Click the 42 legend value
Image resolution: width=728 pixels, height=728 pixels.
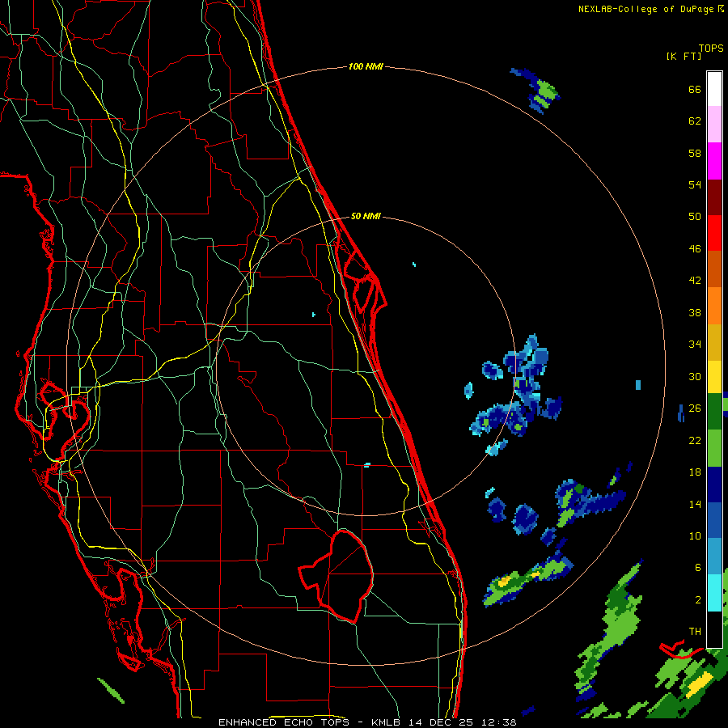695,281
